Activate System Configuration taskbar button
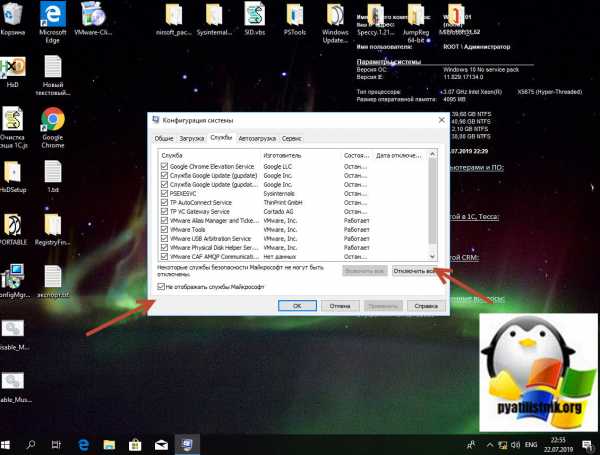600x455 pixels. pyautogui.click(x=187, y=445)
